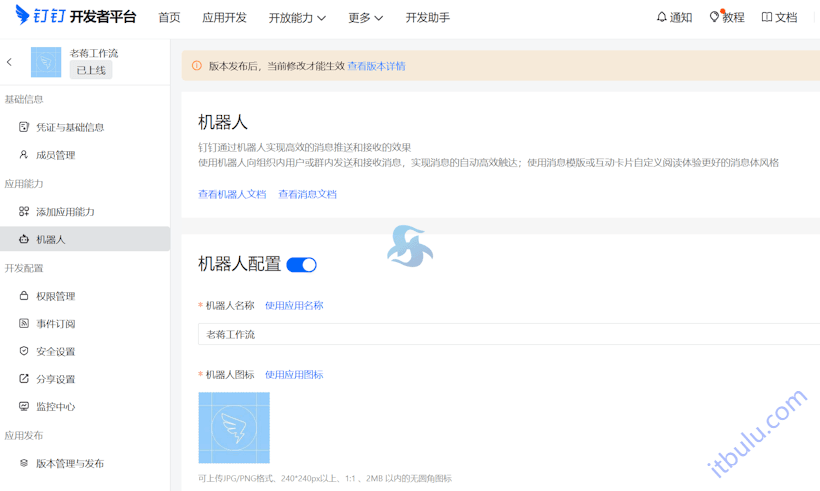Click the 机器人 robot icon in the sidebar
Image resolution: width=820 pixels, height=491 pixels.
[x=24, y=239]
